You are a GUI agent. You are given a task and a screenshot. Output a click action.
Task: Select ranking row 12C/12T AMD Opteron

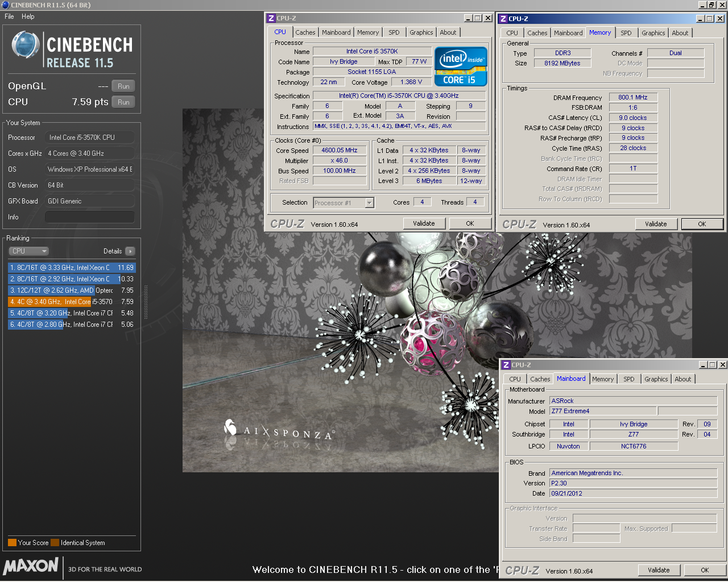click(x=72, y=290)
